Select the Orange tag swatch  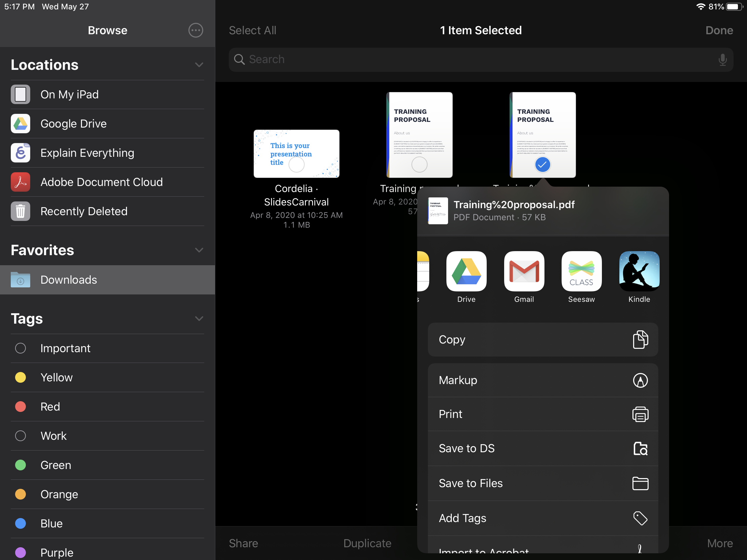(20, 495)
